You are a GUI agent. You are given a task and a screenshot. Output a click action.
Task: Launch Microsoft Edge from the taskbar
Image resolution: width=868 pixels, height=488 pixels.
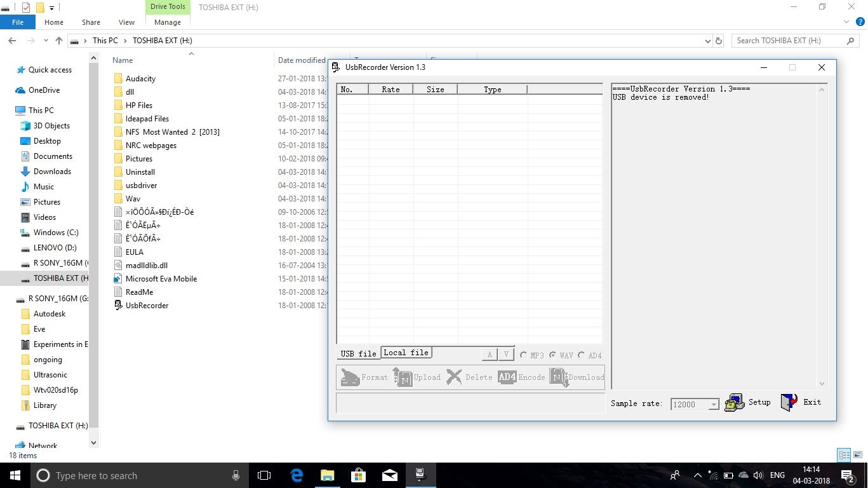pyautogui.click(x=297, y=475)
